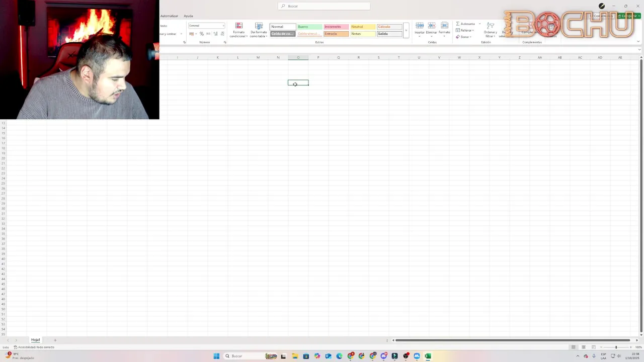Click the accessibility status bar entry
This screenshot has width=644, height=362.
[x=34, y=347]
